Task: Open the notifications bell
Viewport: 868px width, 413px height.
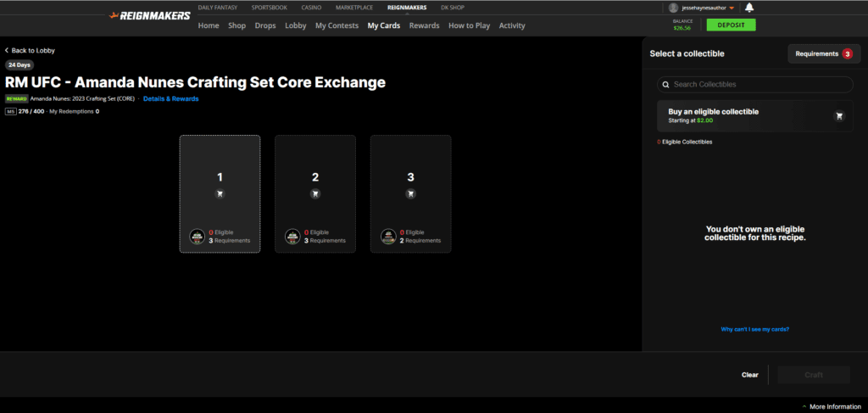Action: pyautogui.click(x=749, y=8)
